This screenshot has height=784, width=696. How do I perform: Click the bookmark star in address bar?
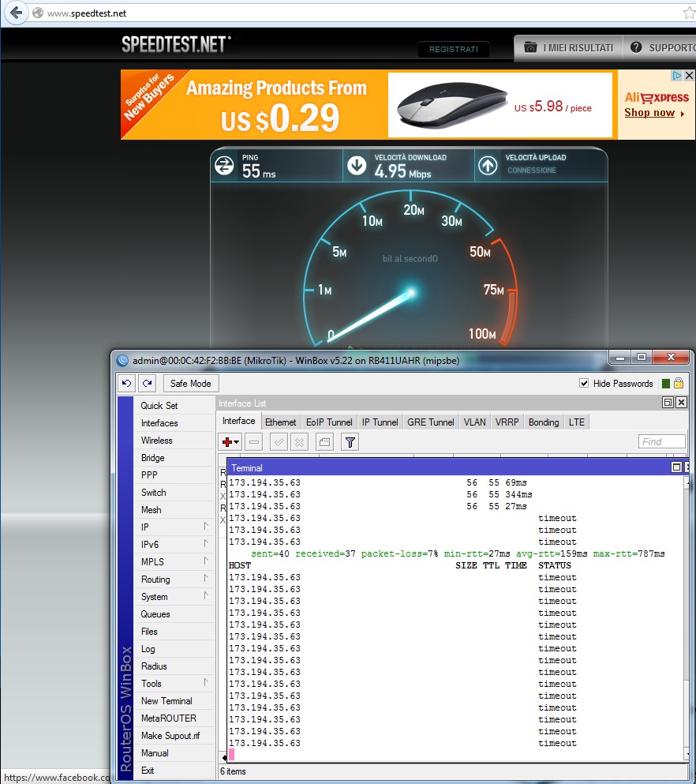690,13
